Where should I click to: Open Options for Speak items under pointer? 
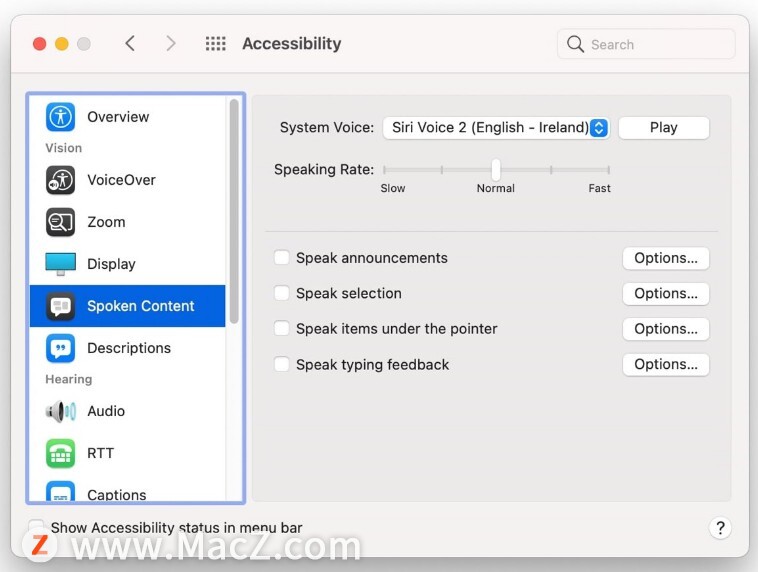click(666, 329)
